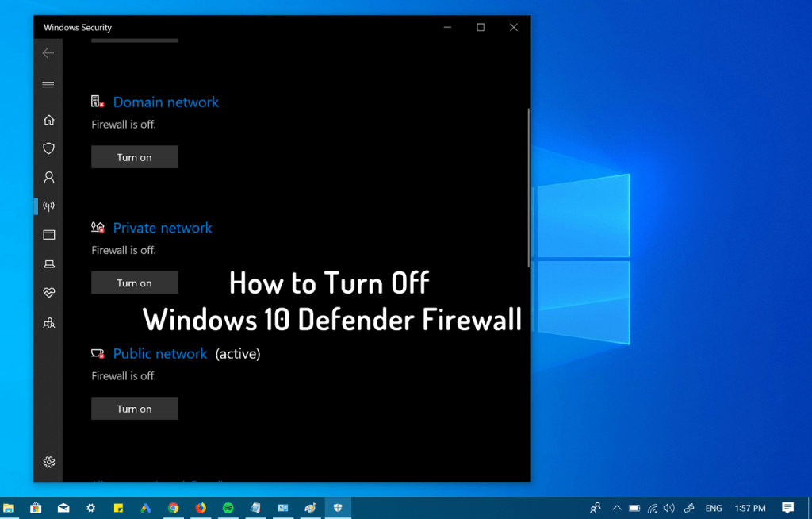Click the Windows Security shield taskbar icon
This screenshot has height=519, width=812.
click(338, 508)
